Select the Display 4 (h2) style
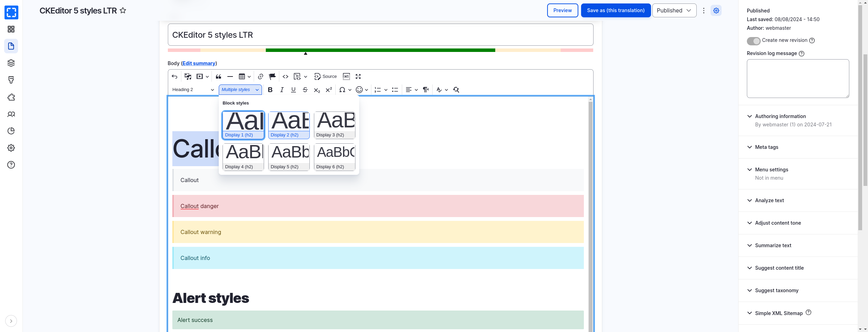 coord(243,157)
